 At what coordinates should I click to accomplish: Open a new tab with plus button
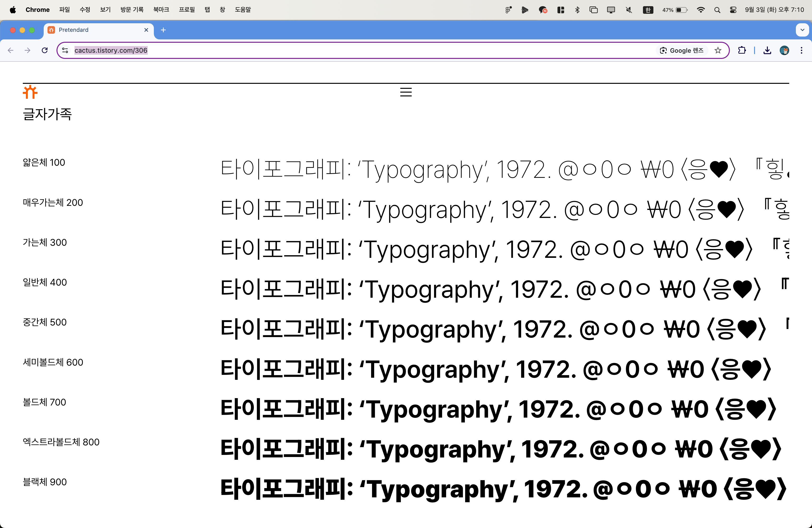(163, 30)
